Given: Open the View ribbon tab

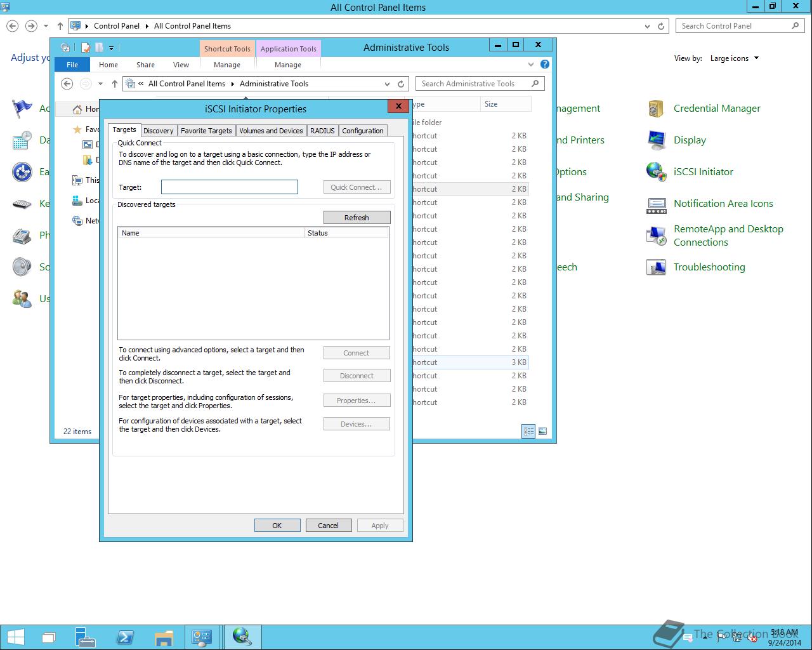Looking at the screenshot, I should [181, 65].
